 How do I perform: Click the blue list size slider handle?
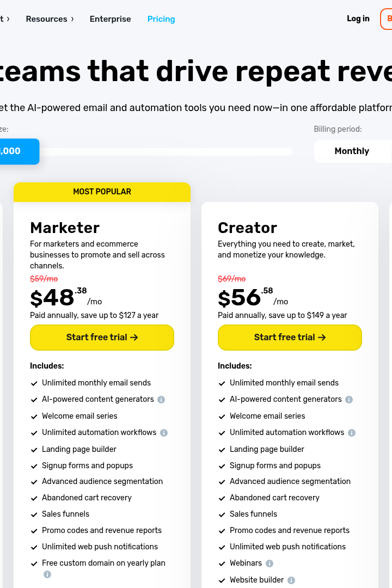[x=19, y=151]
